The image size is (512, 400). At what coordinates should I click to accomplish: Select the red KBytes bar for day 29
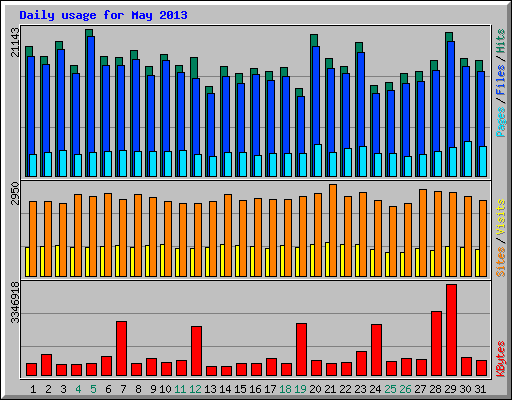[451, 330]
